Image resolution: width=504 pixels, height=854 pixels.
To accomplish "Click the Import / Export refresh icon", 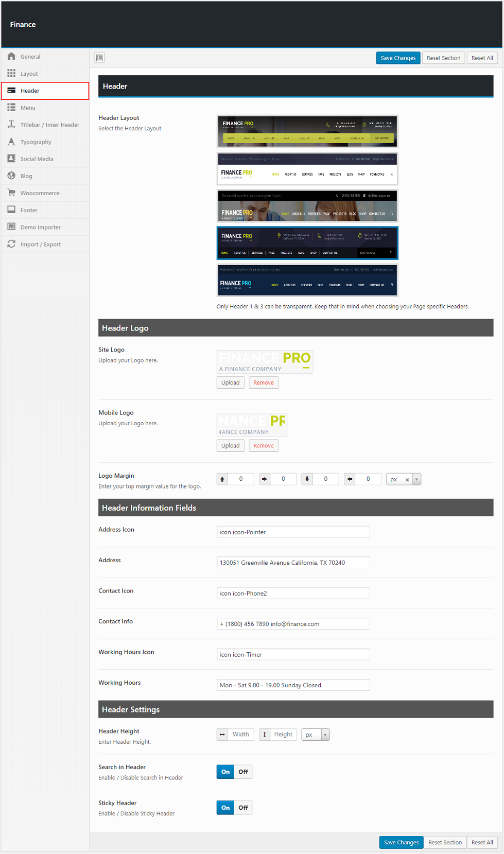I will click(x=11, y=244).
